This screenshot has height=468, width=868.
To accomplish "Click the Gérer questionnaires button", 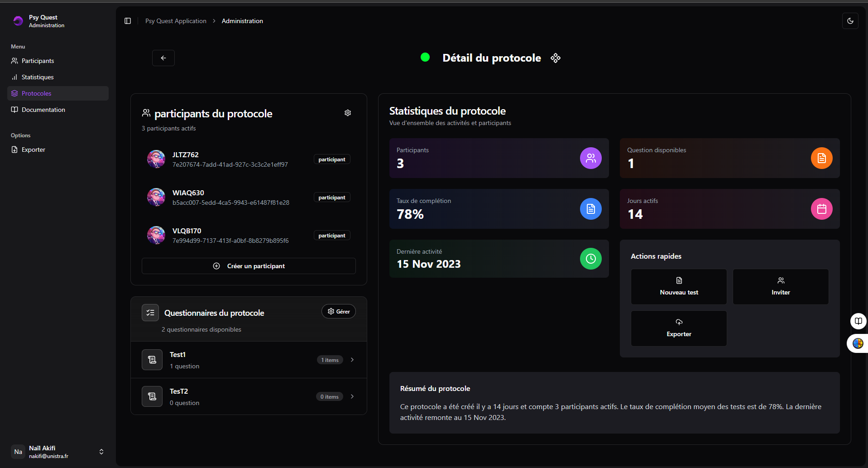I will point(339,311).
